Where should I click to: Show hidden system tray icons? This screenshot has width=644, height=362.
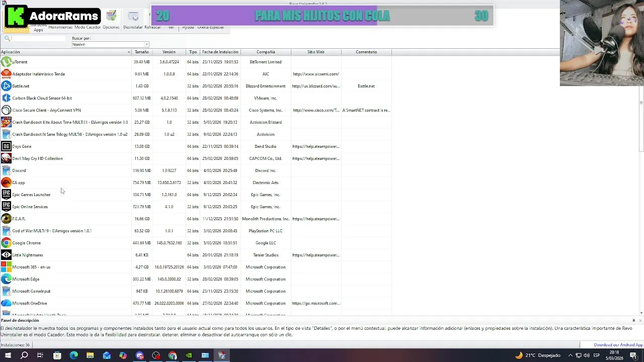pos(570,355)
